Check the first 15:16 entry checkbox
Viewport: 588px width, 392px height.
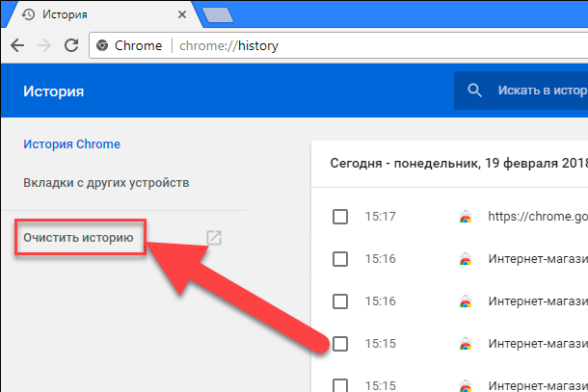tap(340, 258)
